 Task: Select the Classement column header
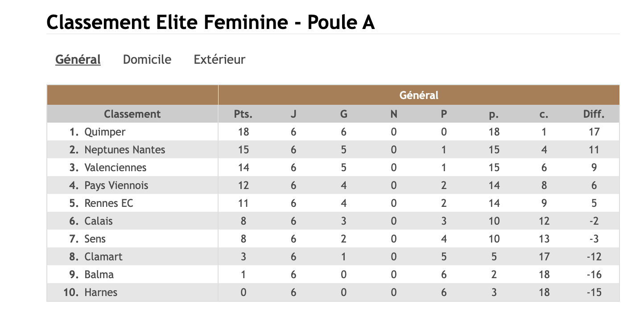pyautogui.click(x=132, y=114)
